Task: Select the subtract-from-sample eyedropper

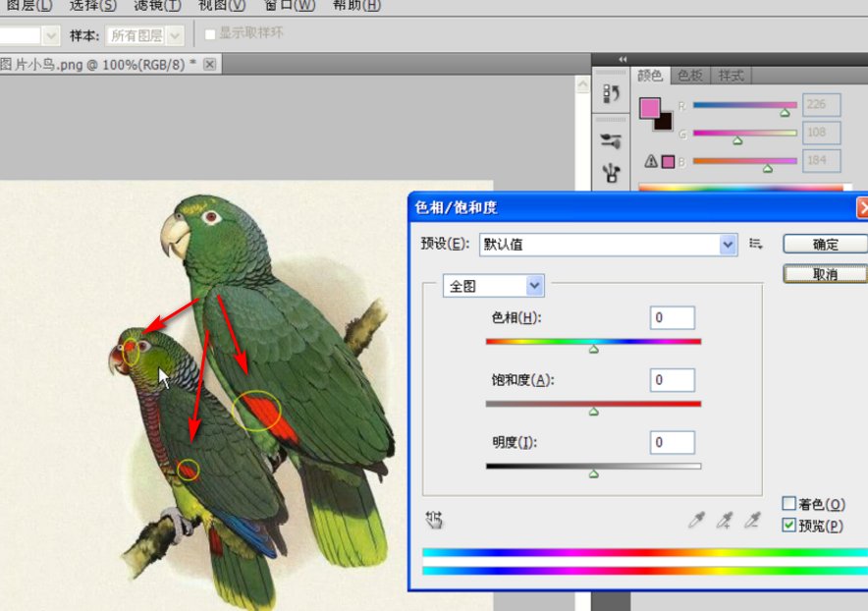Action: coord(752,521)
